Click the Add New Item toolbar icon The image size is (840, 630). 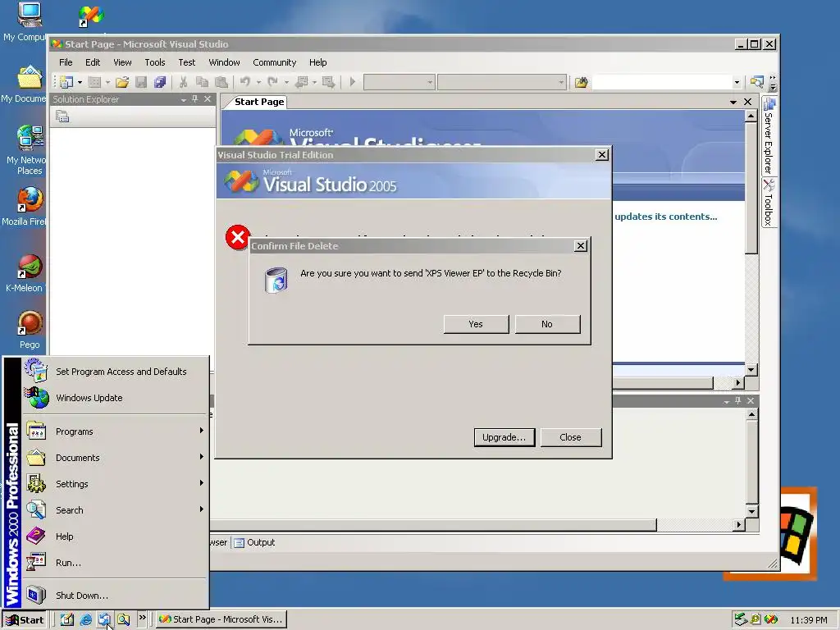(x=94, y=82)
